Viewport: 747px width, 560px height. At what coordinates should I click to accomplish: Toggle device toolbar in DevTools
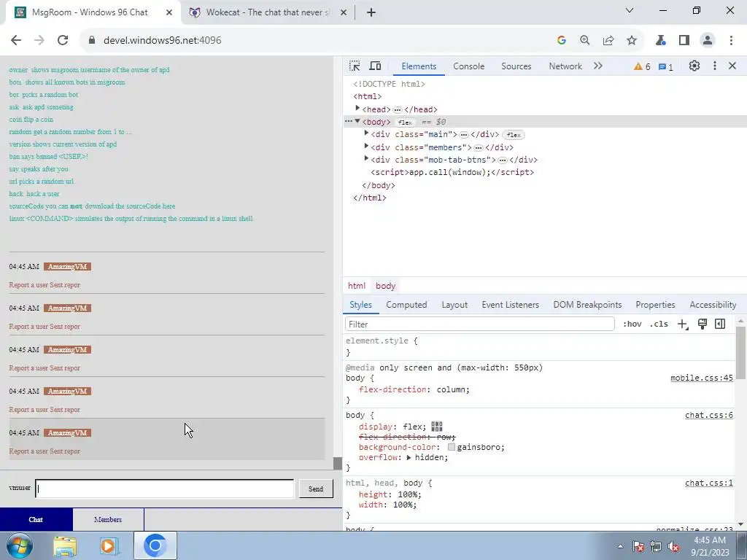click(x=376, y=66)
